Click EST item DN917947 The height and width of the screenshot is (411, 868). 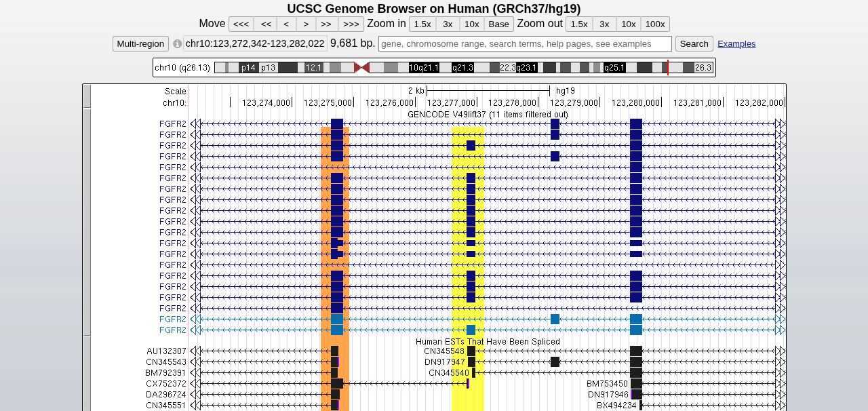[x=444, y=362]
